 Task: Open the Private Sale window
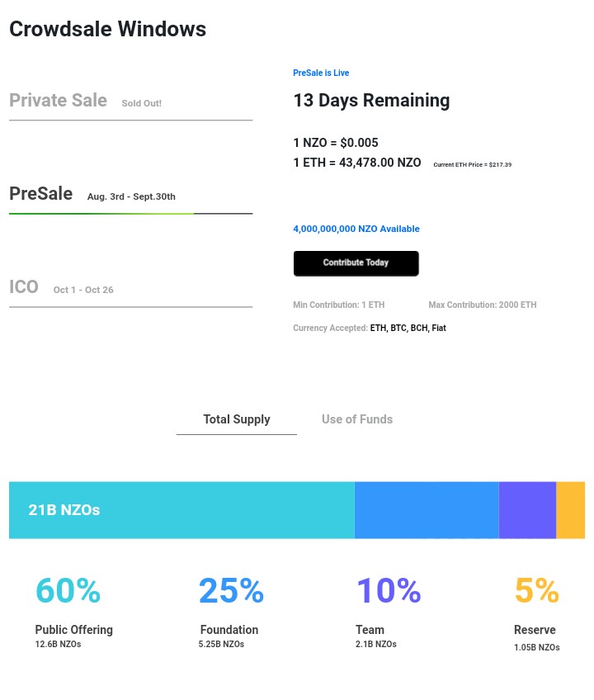[58, 101]
